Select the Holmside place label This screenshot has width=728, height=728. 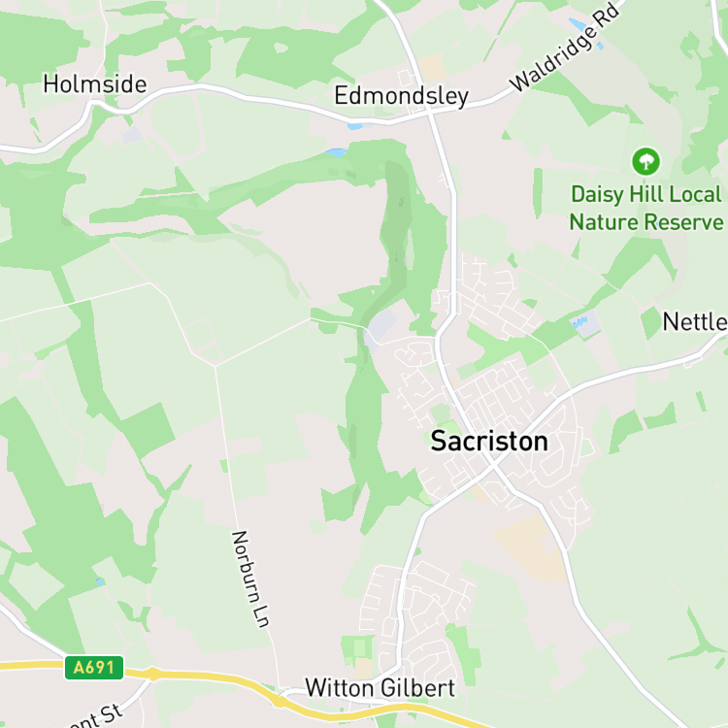point(95,84)
